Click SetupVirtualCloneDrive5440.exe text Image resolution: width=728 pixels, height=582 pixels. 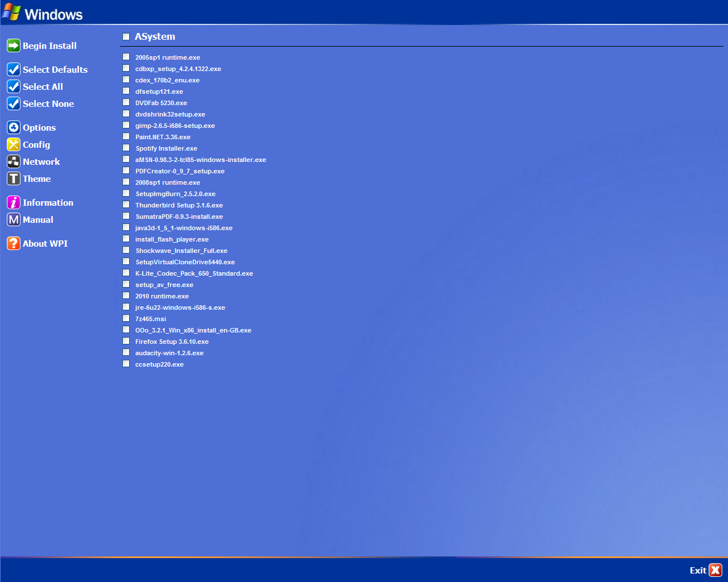click(185, 262)
